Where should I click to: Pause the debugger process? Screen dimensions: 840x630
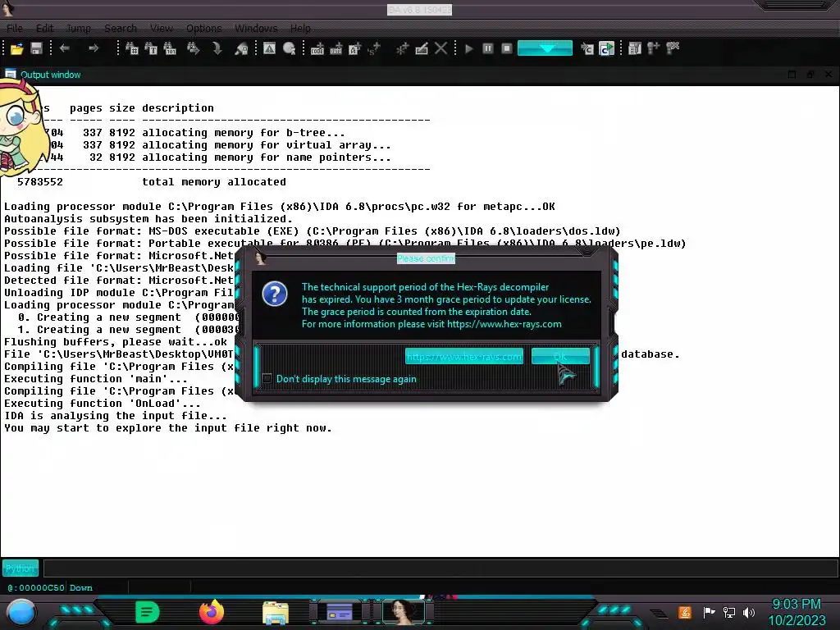pos(488,48)
